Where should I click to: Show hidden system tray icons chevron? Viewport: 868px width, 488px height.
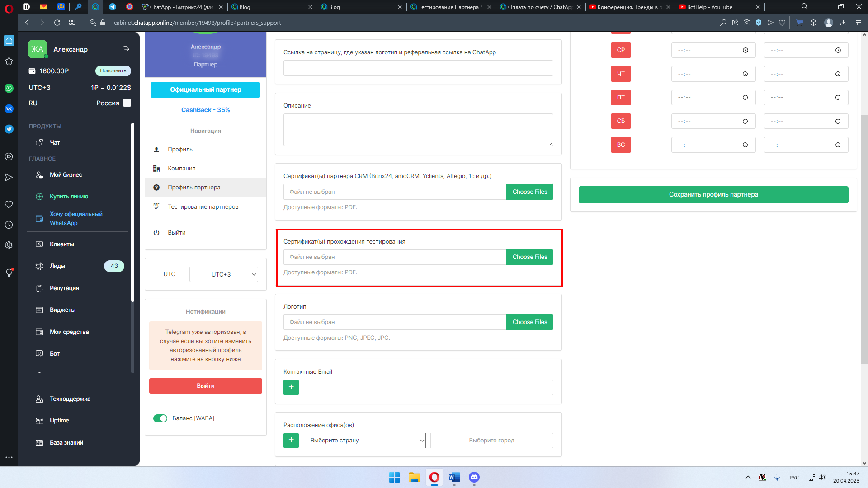(x=748, y=477)
